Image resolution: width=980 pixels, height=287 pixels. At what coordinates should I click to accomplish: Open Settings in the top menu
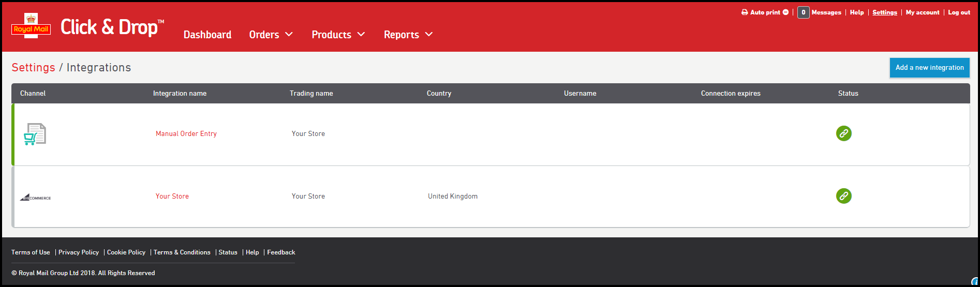[884, 12]
